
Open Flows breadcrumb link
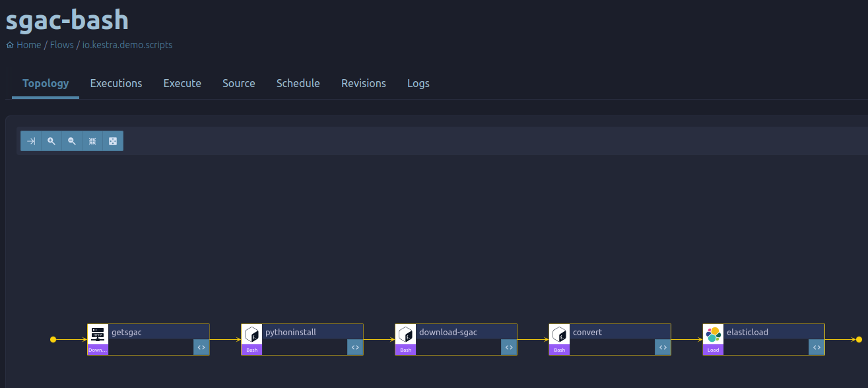61,45
